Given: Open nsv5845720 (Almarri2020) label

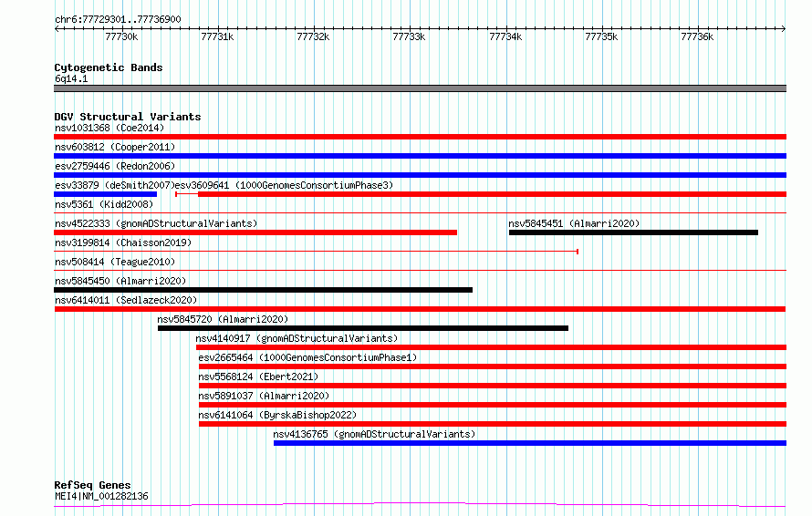Looking at the screenshot, I should coord(223,319).
